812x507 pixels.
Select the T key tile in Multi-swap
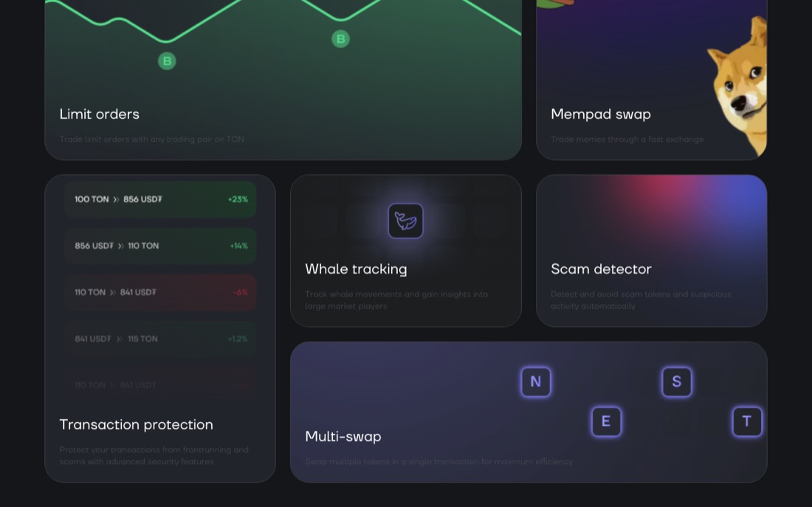[x=747, y=421]
